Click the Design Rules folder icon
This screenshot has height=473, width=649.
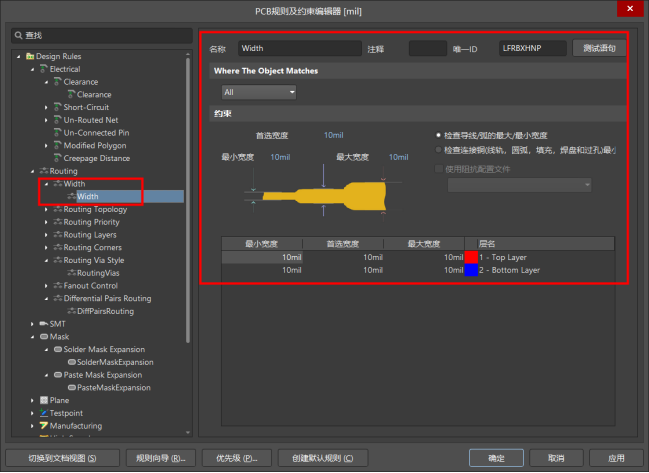(29, 56)
